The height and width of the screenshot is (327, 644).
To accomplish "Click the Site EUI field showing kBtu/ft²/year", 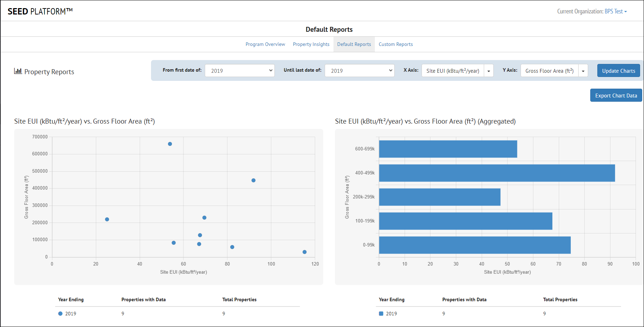I will (x=453, y=70).
